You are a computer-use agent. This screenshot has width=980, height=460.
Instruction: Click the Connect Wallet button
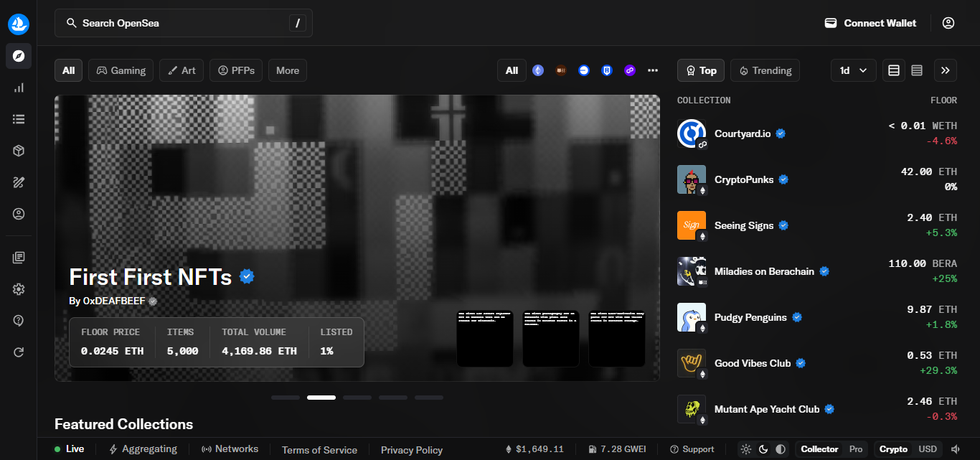(870, 23)
